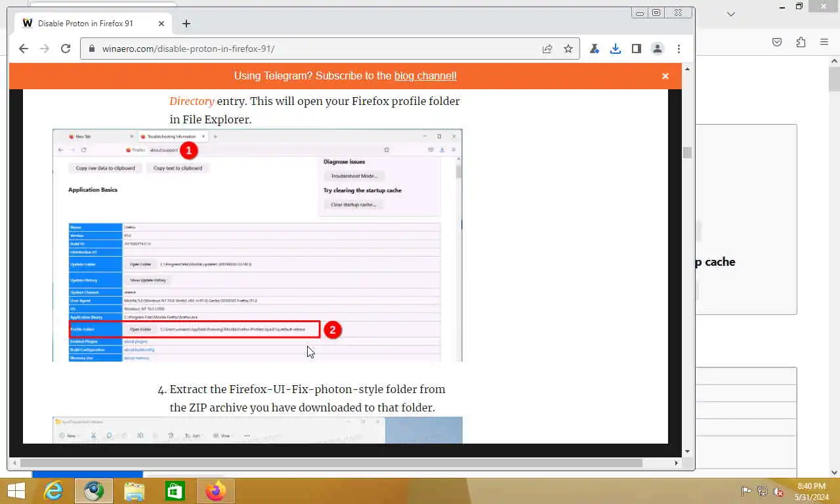The width and height of the screenshot is (840, 504).
Task: Launch Internet Explorer from taskbar
Action: coord(53,491)
